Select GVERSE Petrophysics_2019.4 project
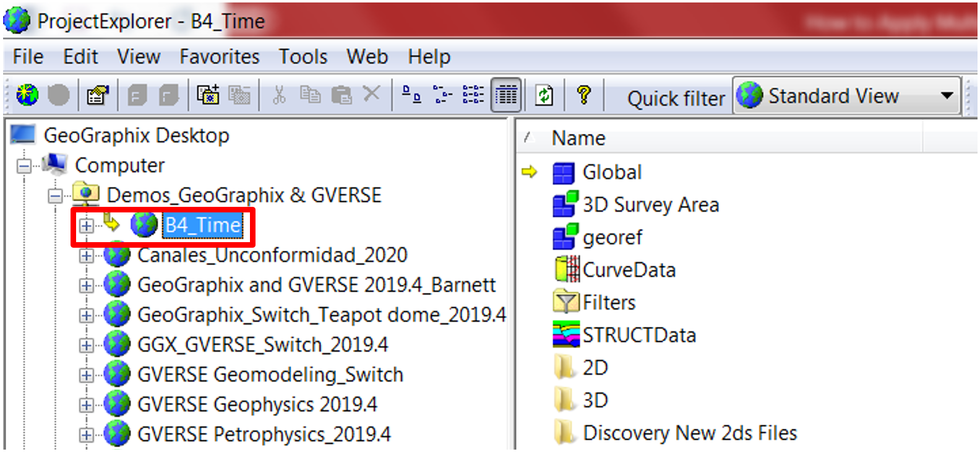 click(x=264, y=434)
